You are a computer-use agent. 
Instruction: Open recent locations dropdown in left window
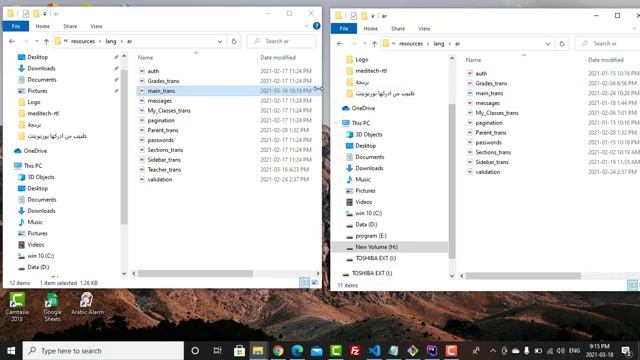(x=36, y=41)
